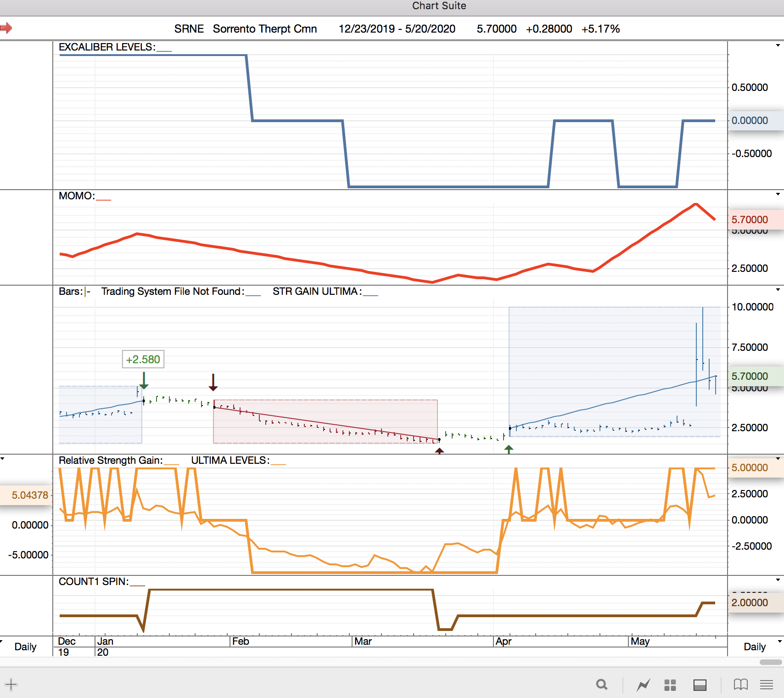Select the lightning bolt chart icon
Image resolution: width=784 pixels, height=698 pixels.
coord(644,685)
